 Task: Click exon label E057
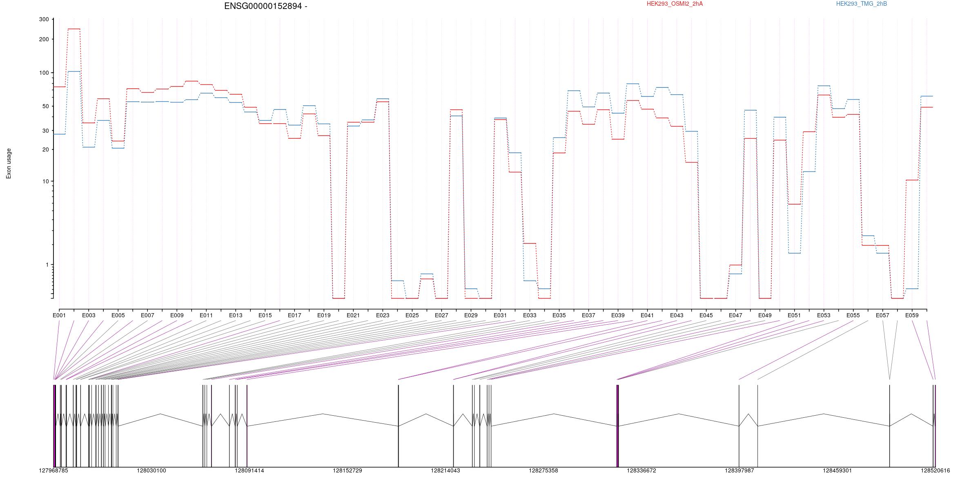pos(882,315)
